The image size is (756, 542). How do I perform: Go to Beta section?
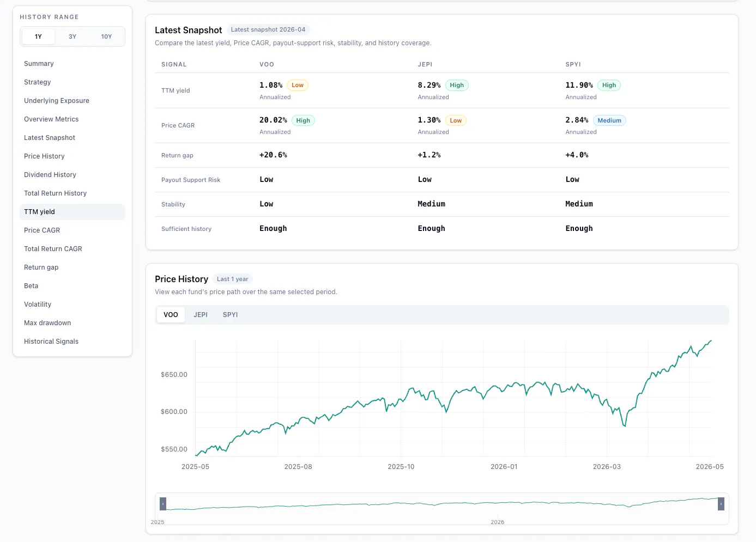[72, 286]
